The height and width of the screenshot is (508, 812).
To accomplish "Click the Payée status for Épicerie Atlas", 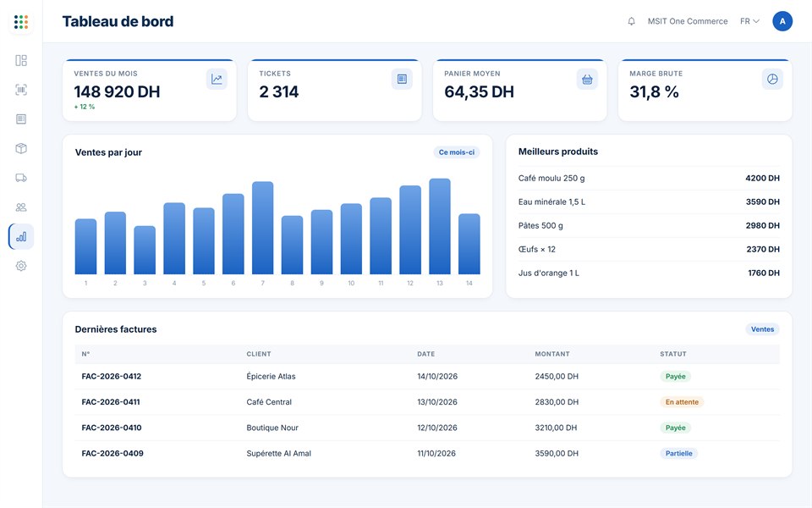I will (675, 376).
